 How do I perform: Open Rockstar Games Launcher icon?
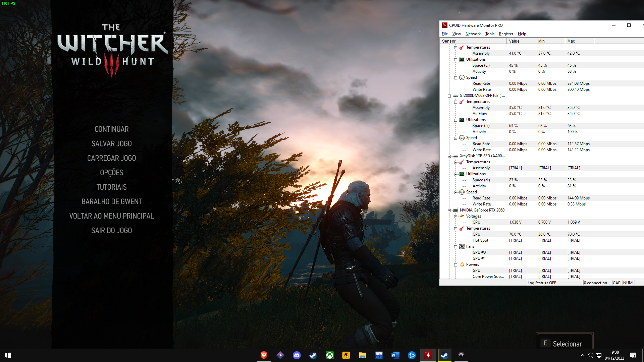(346, 355)
